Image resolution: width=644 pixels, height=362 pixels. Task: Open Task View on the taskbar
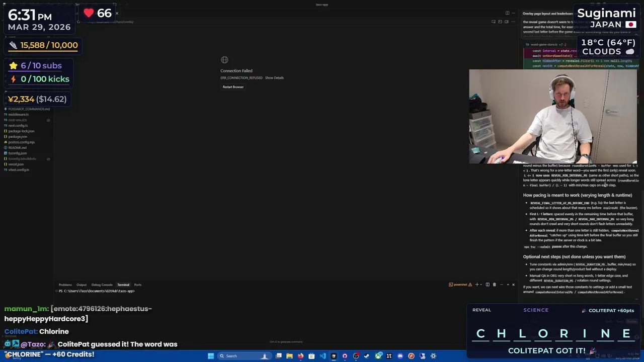pyautogui.click(x=279, y=356)
